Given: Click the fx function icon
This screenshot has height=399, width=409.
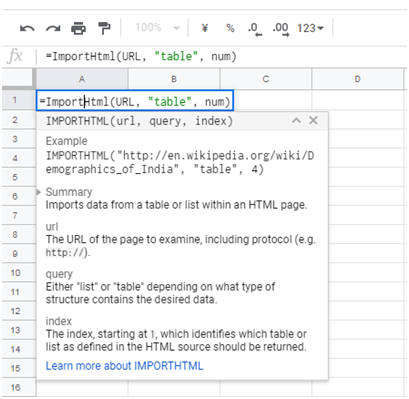Looking at the screenshot, I should pyautogui.click(x=15, y=56).
